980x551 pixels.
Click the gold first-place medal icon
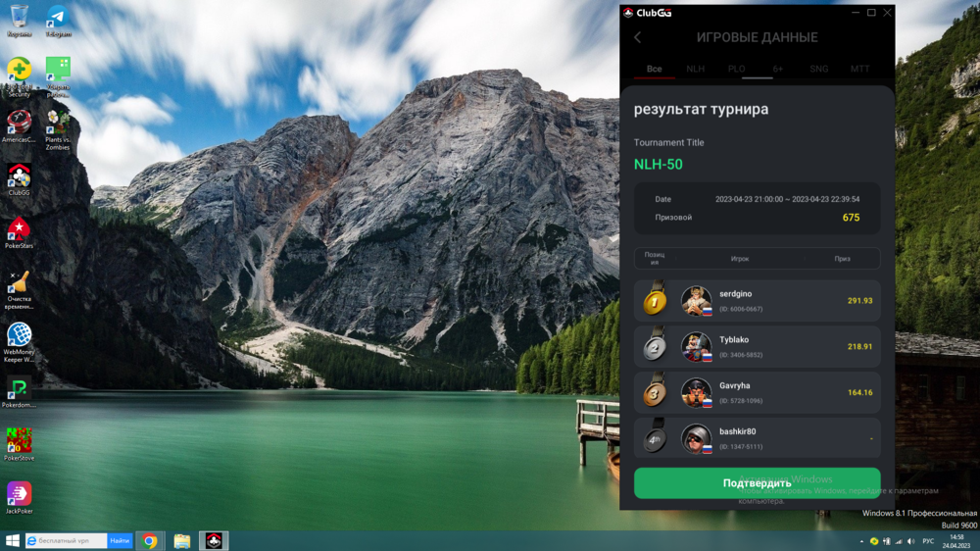[x=655, y=301]
